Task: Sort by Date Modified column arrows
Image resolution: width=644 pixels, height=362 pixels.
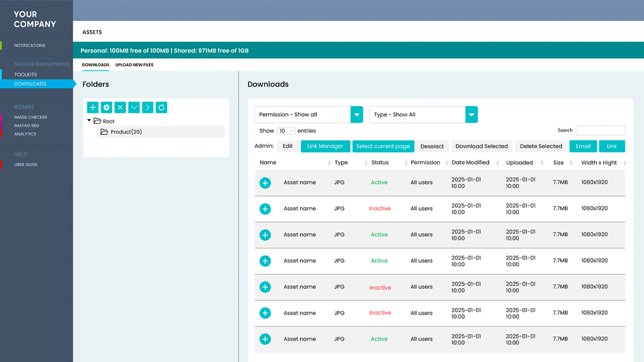Action: click(x=497, y=163)
